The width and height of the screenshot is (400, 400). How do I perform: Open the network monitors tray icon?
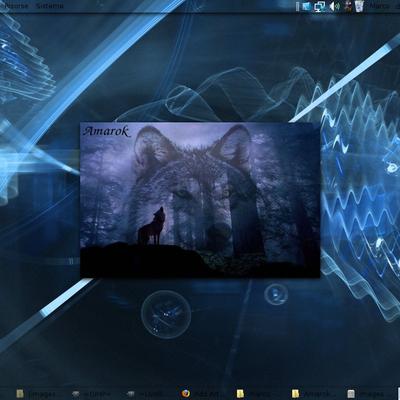320,6
